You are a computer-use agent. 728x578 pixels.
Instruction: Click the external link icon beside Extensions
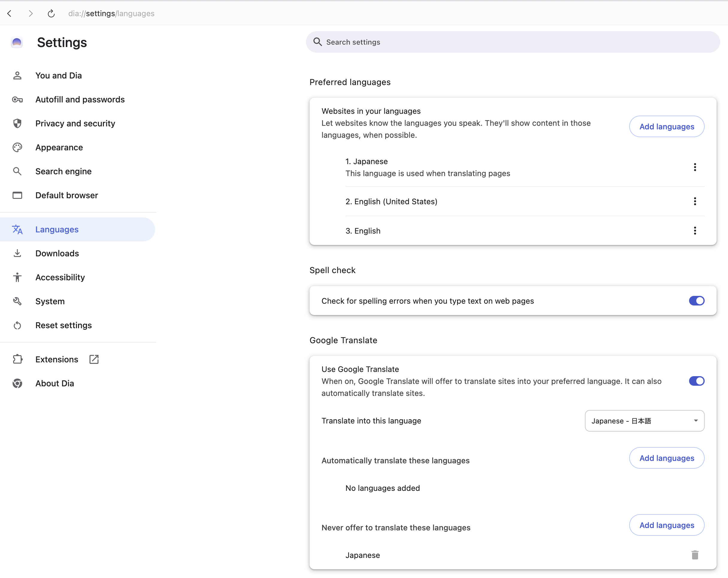[94, 359]
